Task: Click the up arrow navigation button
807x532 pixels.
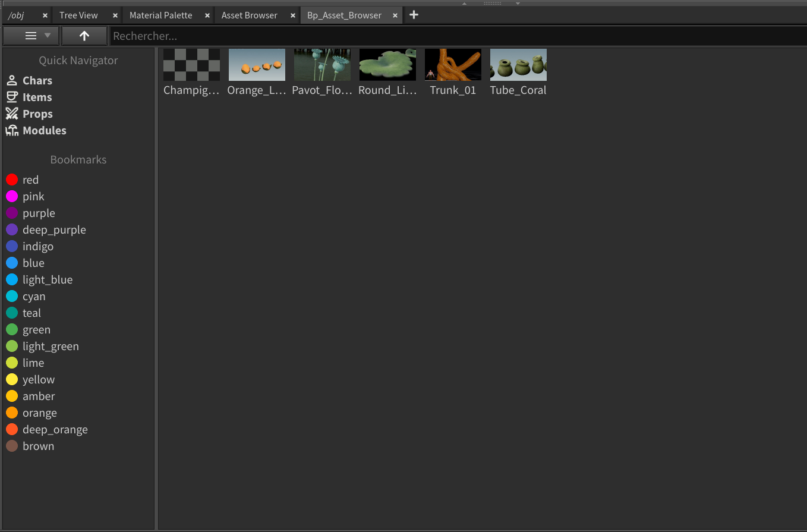Action: (84, 36)
